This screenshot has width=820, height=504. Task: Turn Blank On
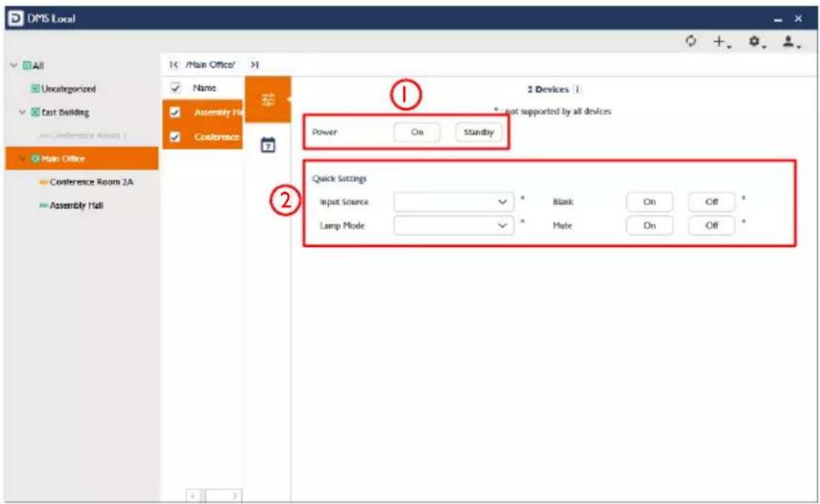(x=649, y=202)
